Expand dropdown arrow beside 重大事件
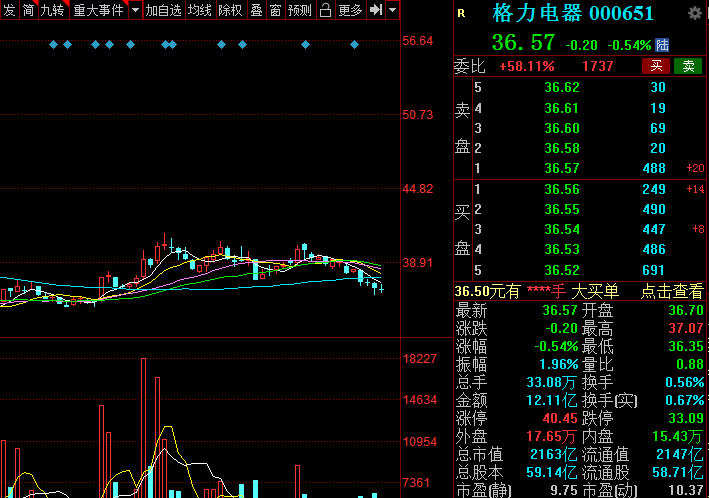The height and width of the screenshot is (498, 709). pos(135,10)
